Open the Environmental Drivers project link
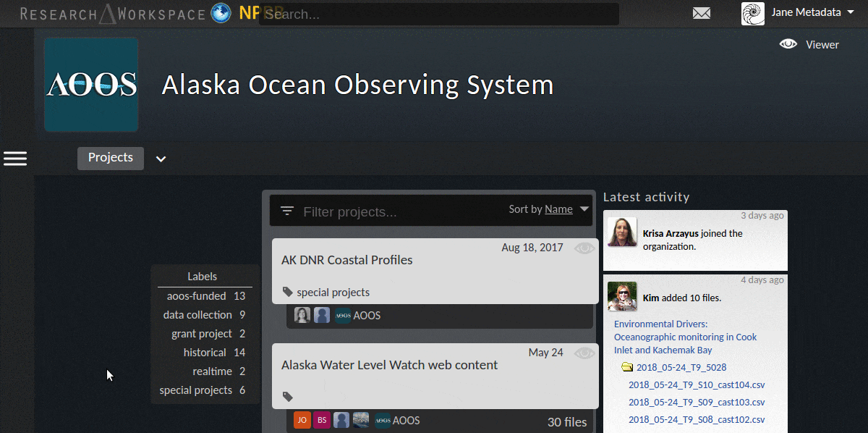 pos(685,337)
